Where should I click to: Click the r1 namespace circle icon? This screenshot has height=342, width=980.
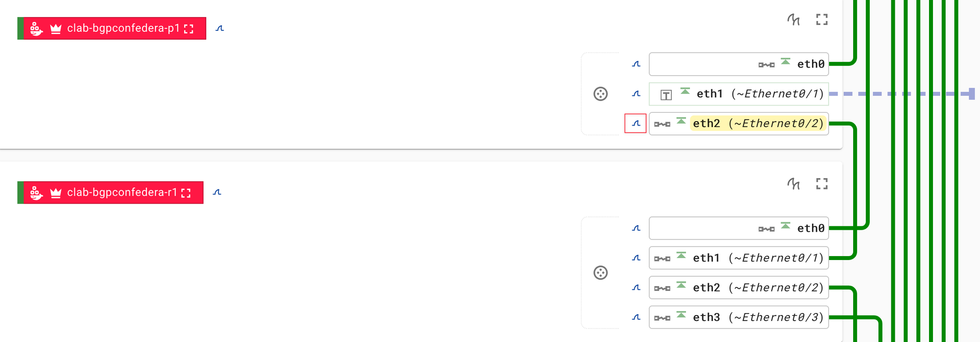[x=600, y=273]
